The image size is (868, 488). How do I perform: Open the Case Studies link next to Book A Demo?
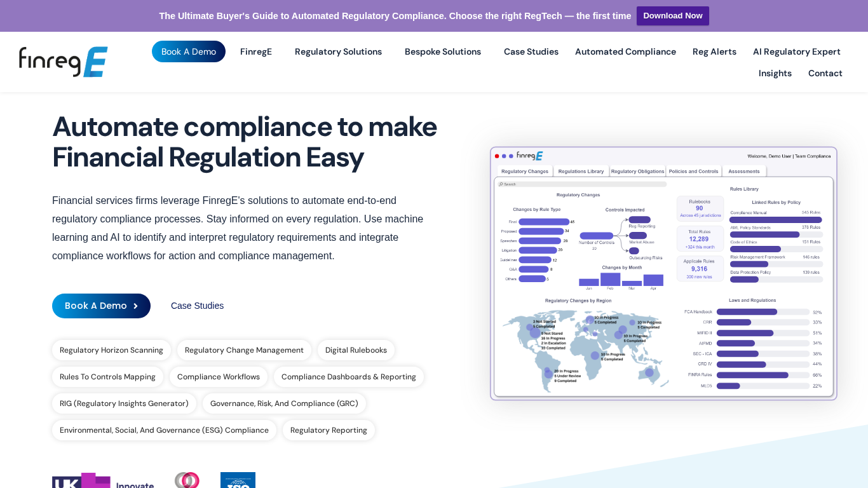pyautogui.click(x=197, y=306)
